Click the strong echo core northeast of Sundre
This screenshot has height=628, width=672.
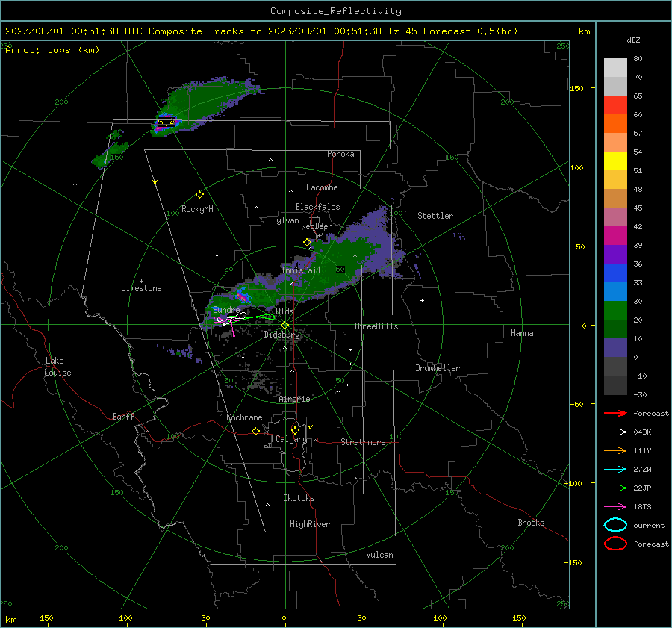click(x=242, y=296)
